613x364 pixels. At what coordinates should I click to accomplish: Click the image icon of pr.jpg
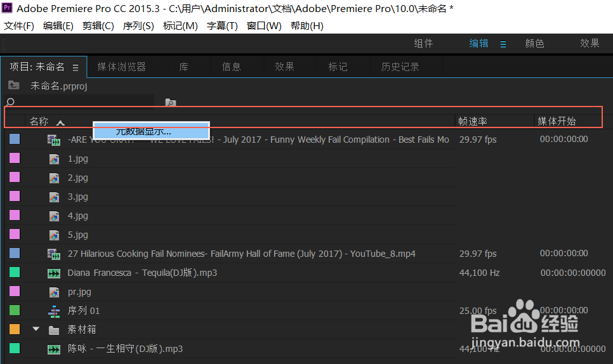pyautogui.click(x=54, y=292)
